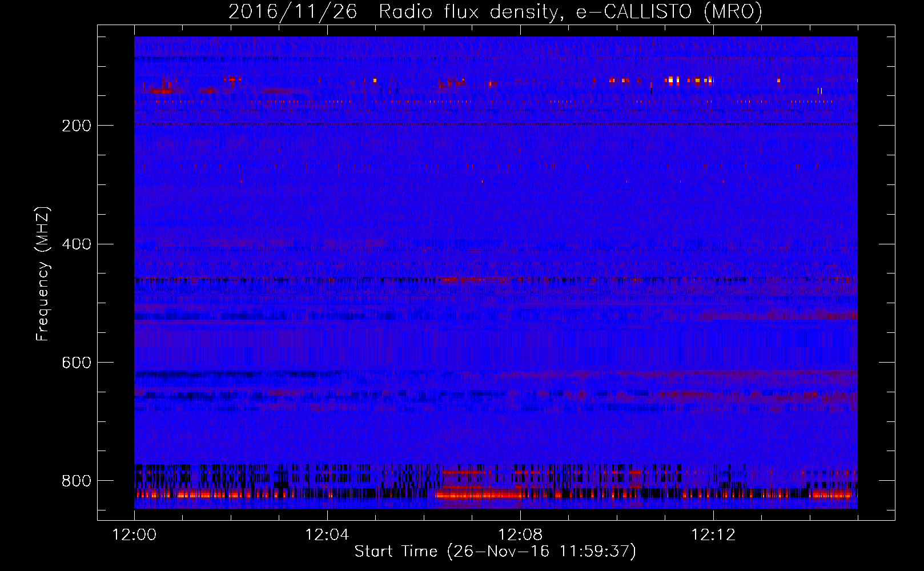Click the "Start Time (26-Nov-16 11:59:37)" label

coord(495,552)
